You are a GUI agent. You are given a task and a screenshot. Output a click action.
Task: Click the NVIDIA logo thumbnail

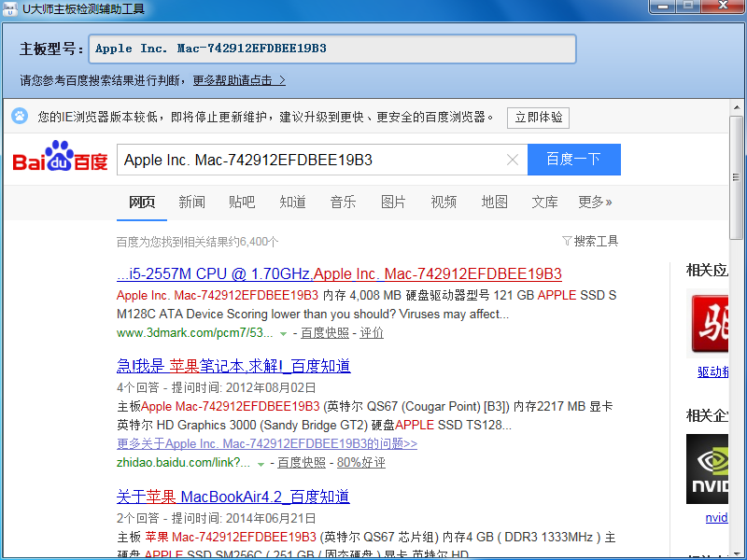(x=707, y=467)
